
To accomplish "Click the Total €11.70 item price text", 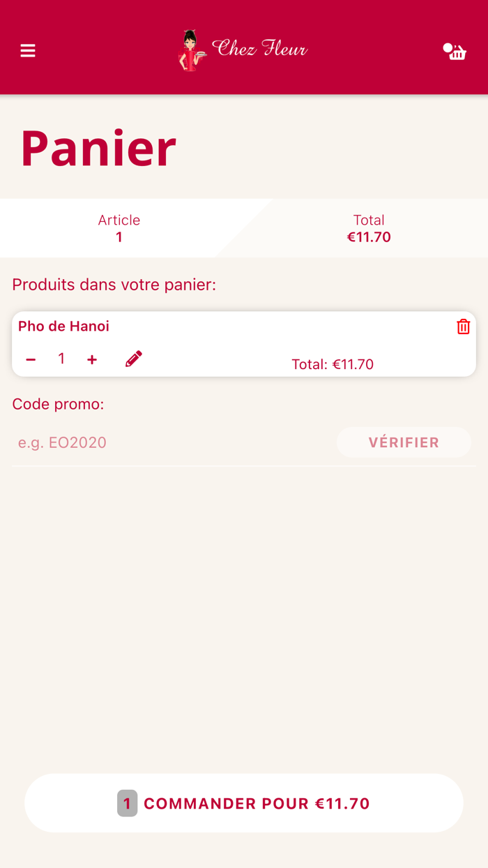I will click(333, 364).
